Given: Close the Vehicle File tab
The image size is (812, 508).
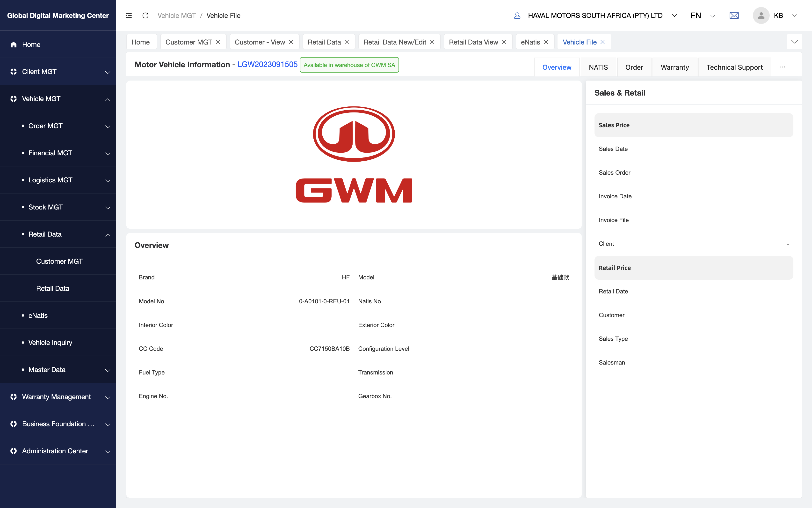Looking at the screenshot, I should 603,42.
